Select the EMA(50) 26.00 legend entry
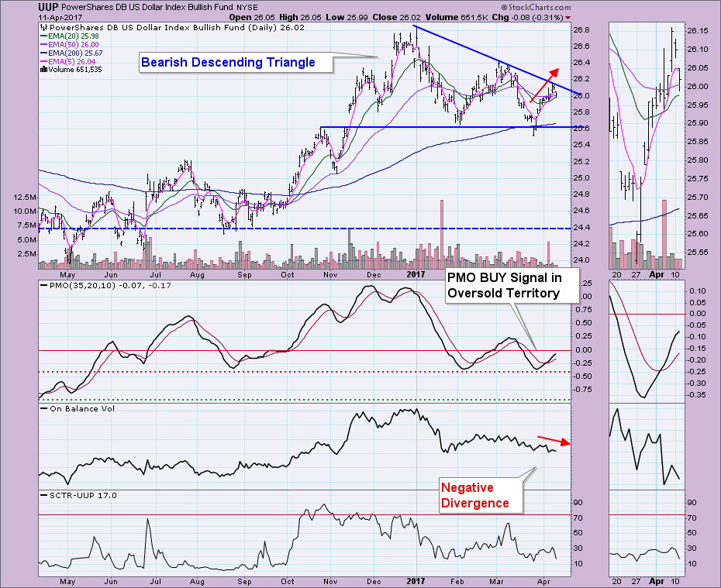This screenshot has width=721, height=588. [x=73, y=44]
